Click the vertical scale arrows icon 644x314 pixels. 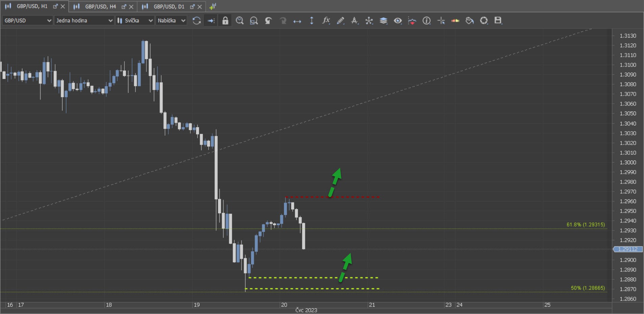pos(312,21)
